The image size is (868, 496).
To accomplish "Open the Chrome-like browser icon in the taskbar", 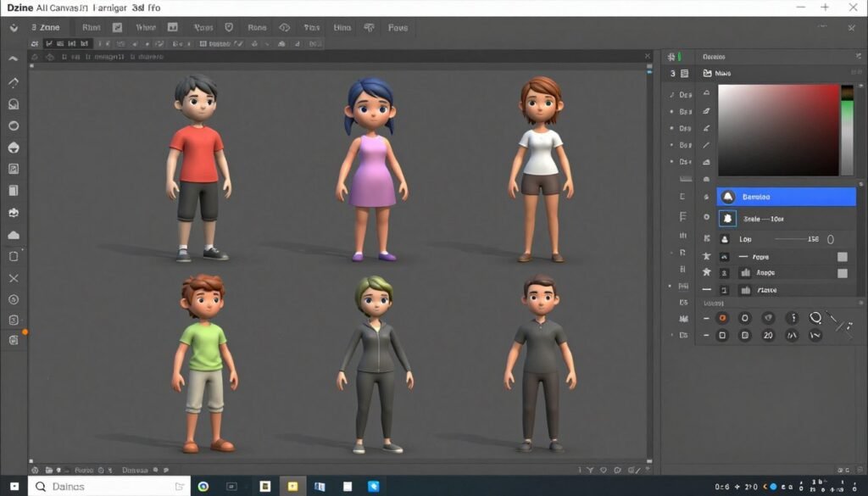I will click(x=203, y=487).
